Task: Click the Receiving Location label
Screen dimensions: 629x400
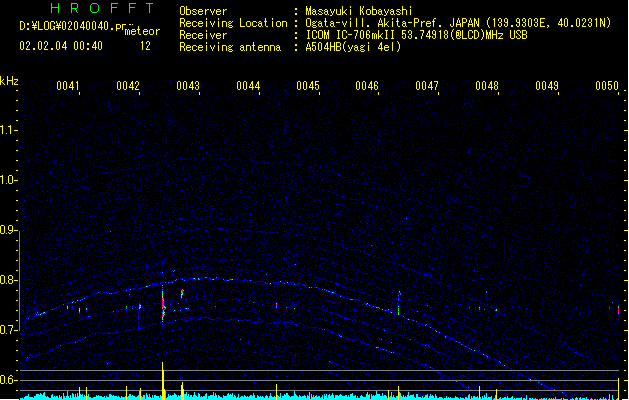Action: coord(233,23)
